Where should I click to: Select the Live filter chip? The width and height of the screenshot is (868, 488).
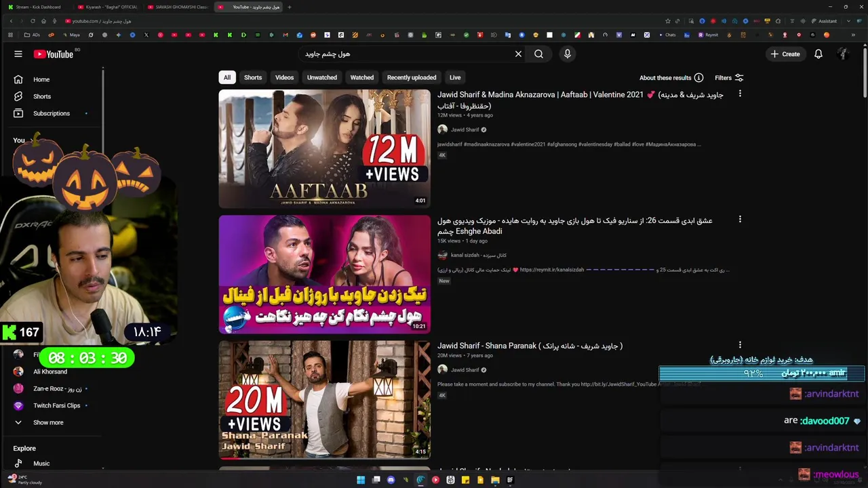[x=455, y=77]
